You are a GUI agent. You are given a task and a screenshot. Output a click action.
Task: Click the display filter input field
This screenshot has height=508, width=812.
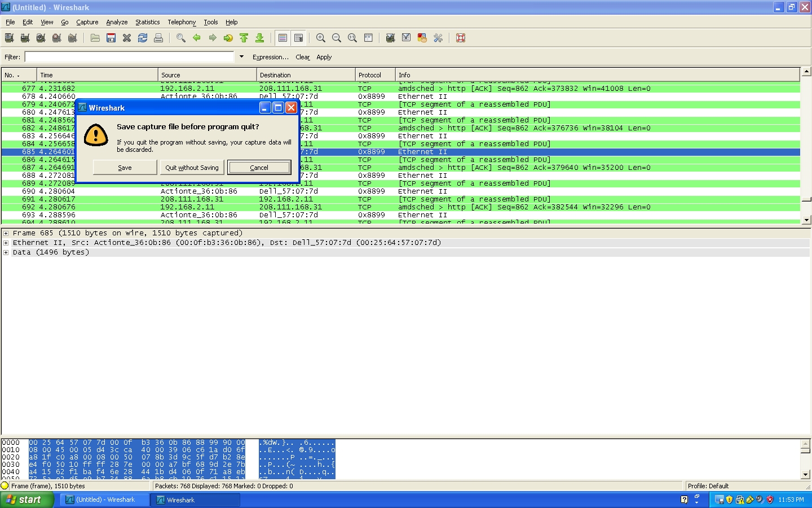[129, 57]
